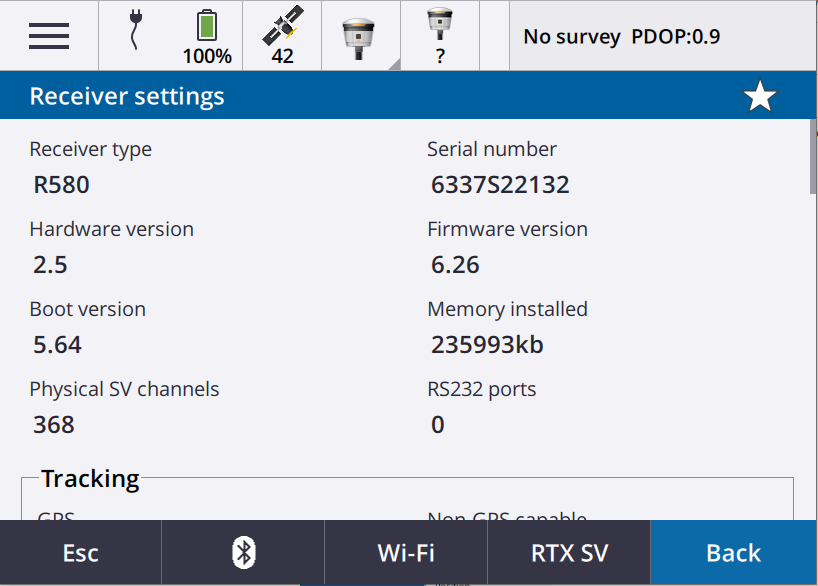
Task: Check the 100% battery status icon
Action: 207,36
